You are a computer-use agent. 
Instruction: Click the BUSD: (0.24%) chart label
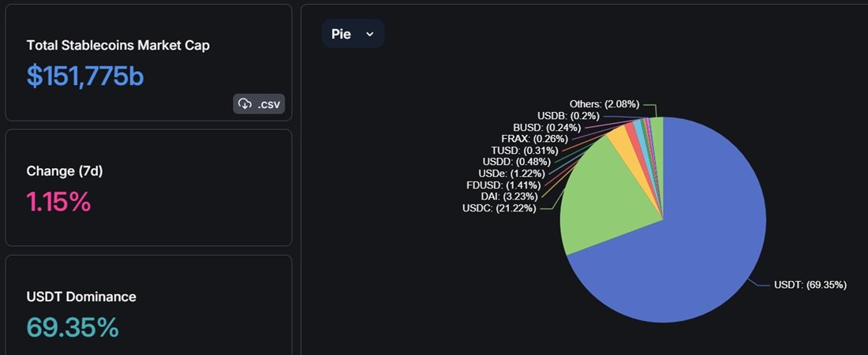547,127
